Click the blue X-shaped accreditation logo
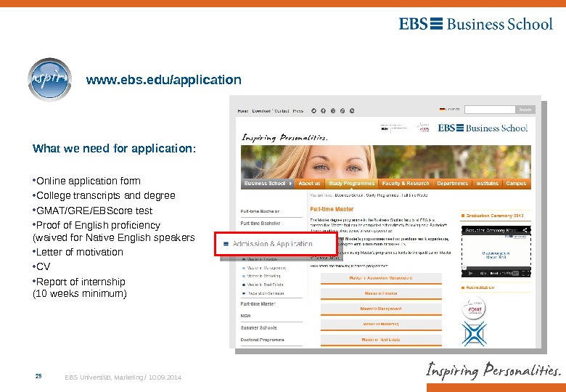566x392 pixels. (x=475, y=334)
